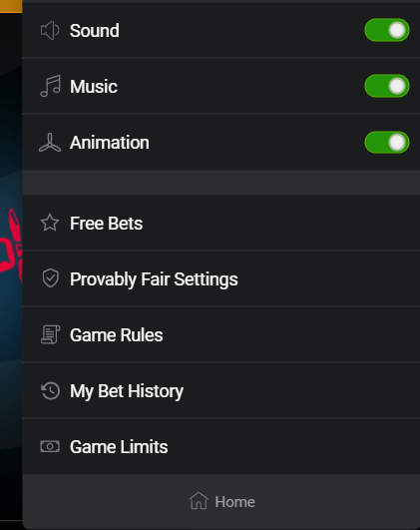Select the Game Rules entry

(221, 334)
